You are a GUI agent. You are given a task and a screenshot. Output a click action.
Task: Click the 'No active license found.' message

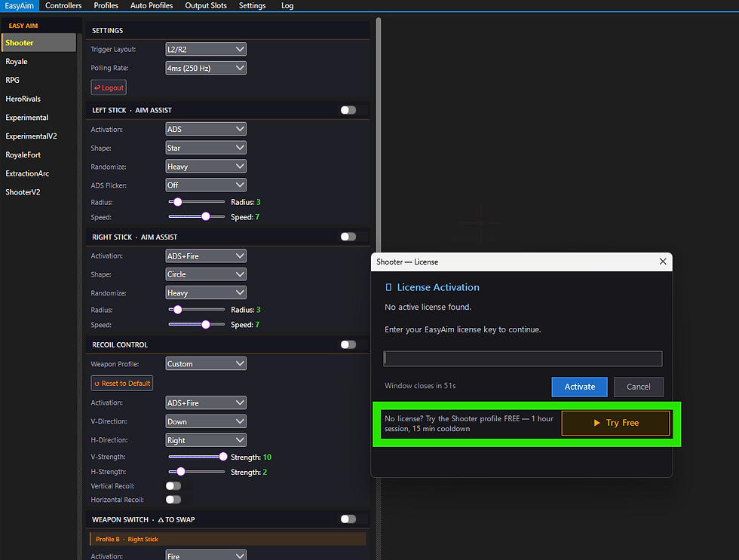[428, 307]
